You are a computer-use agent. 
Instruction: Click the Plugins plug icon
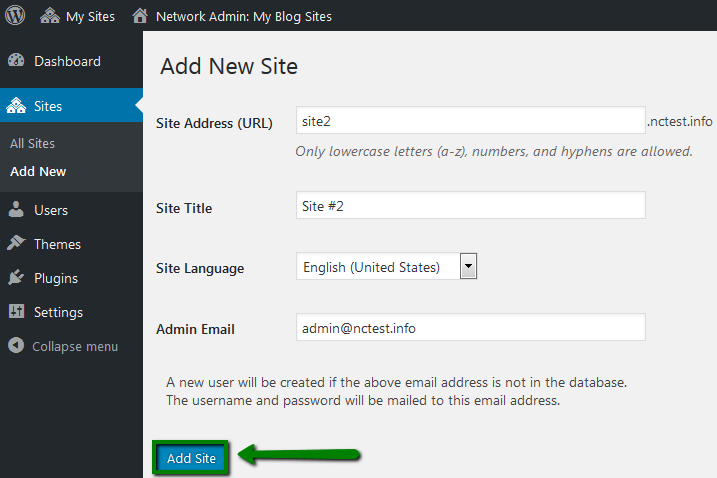pos(16,277)
